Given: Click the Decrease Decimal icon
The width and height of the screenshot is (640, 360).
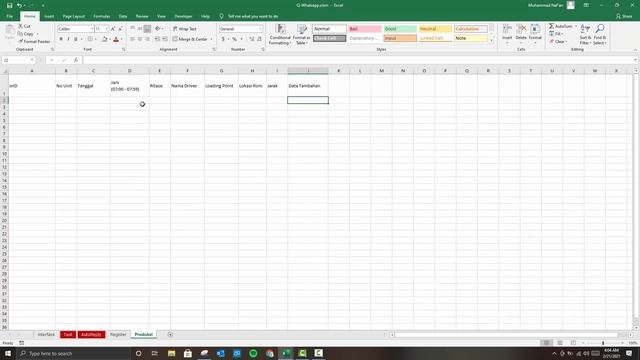Looking at the screenshot, I should (x=259, y=39).
